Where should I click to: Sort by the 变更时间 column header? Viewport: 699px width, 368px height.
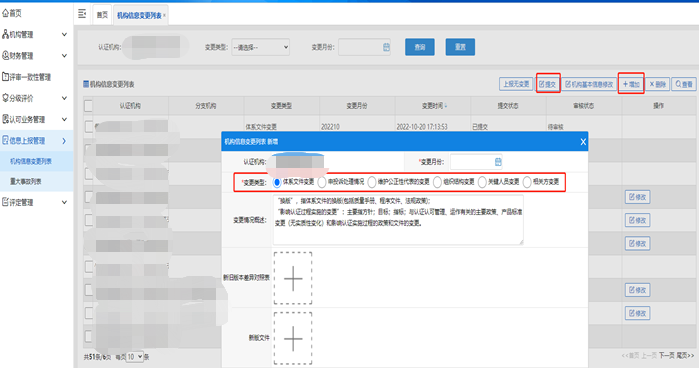pyautogui.click(x=434, y=106)
